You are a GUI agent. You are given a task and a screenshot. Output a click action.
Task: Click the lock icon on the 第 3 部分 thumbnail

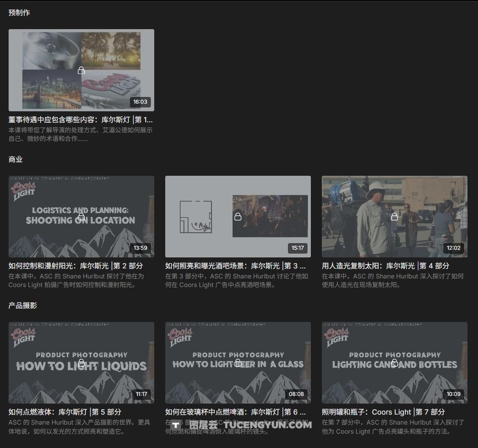[238, 216]
